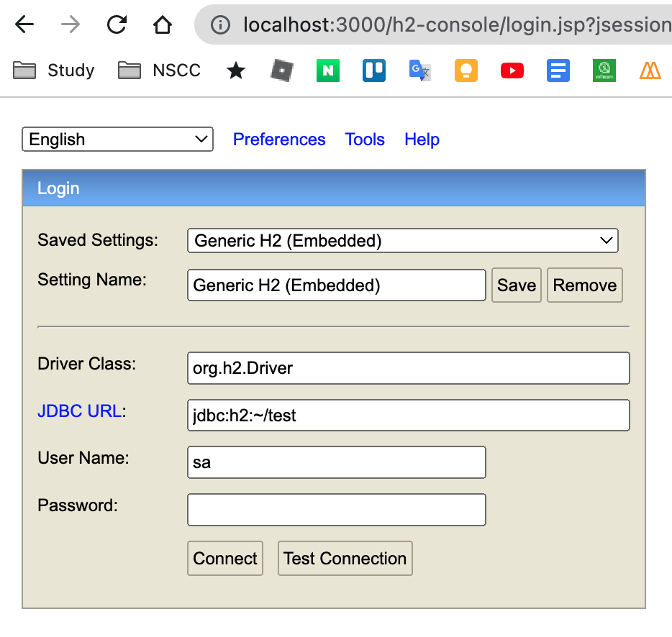This screenshot has width=672, height=637.
Task: Open the Preferences link
Action: (x=279, y=139)
